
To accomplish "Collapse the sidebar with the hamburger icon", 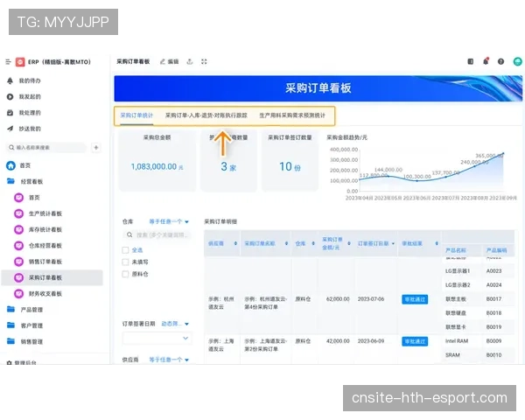I will (9, 62).
